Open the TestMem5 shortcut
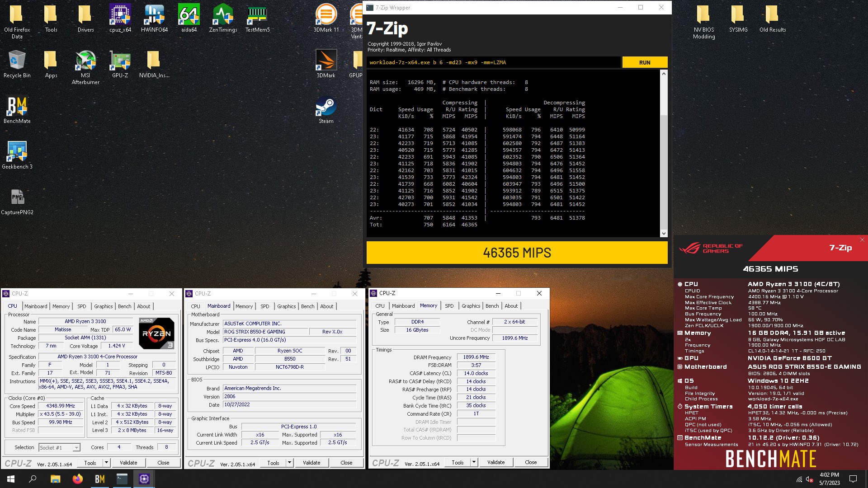 point(257,18)
